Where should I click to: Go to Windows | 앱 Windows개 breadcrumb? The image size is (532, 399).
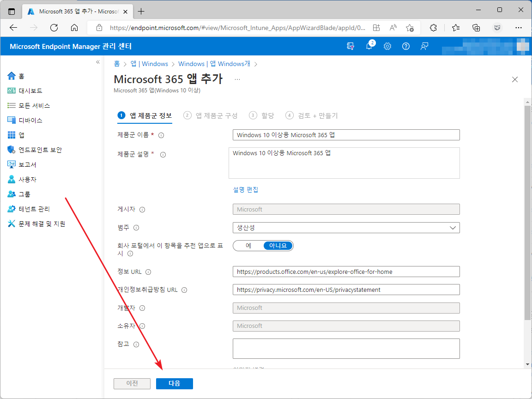pyautogui.click(x=214, y=64)
